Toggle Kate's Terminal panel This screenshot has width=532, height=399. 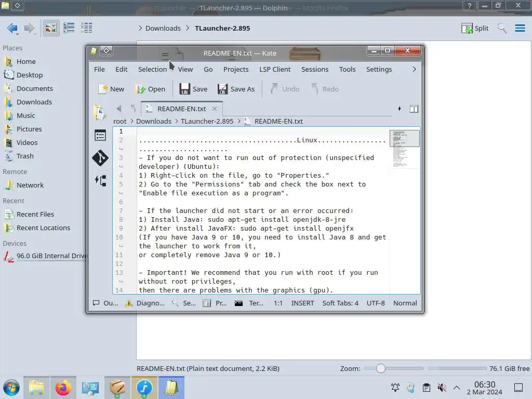point(249,303)
